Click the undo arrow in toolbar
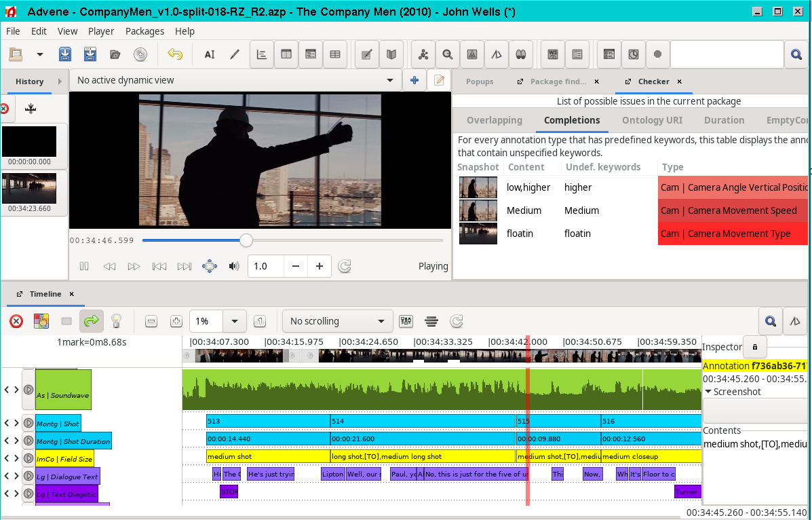 175,55
